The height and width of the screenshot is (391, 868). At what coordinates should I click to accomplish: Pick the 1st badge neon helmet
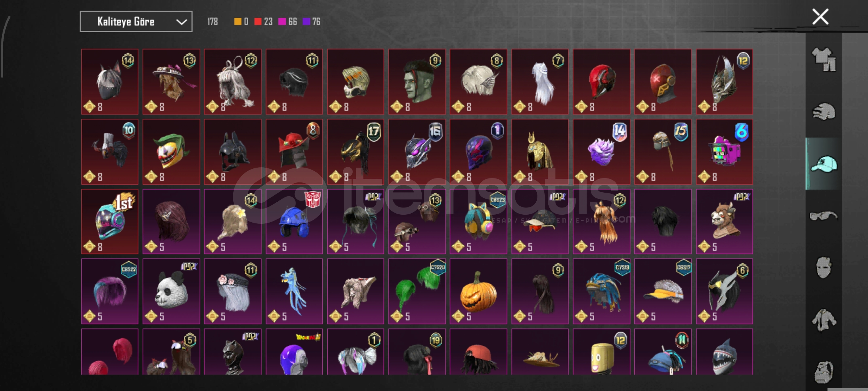110,222
